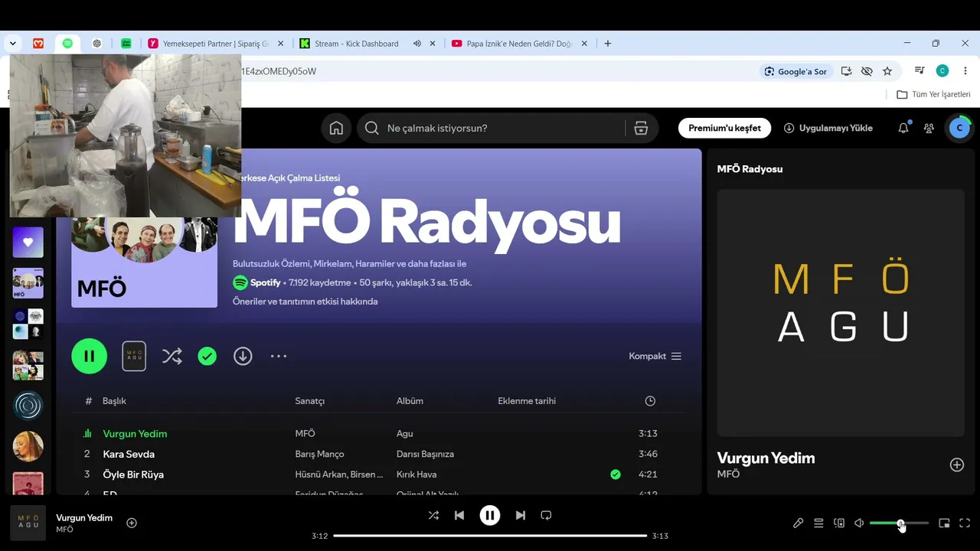The width and height of the screenshot is (980, 551).
Task: Sort tracks by Başlık column header
Action: point(114,401)
